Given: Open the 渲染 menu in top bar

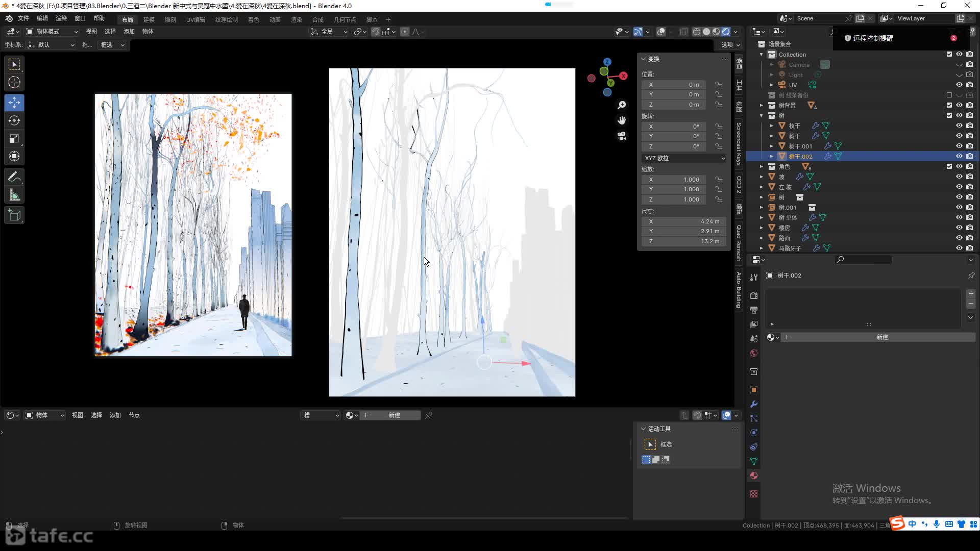Looking at the screenshot, I should (61, 18).
